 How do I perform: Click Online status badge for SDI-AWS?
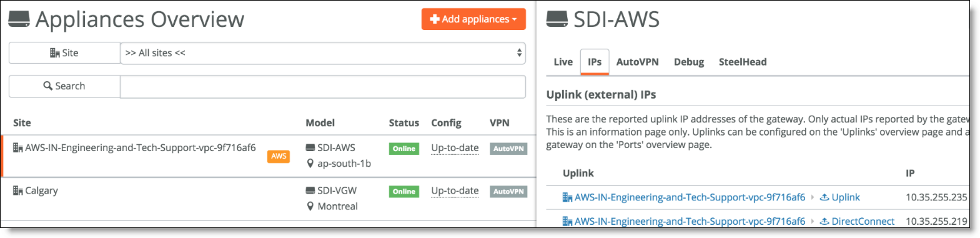403,149
